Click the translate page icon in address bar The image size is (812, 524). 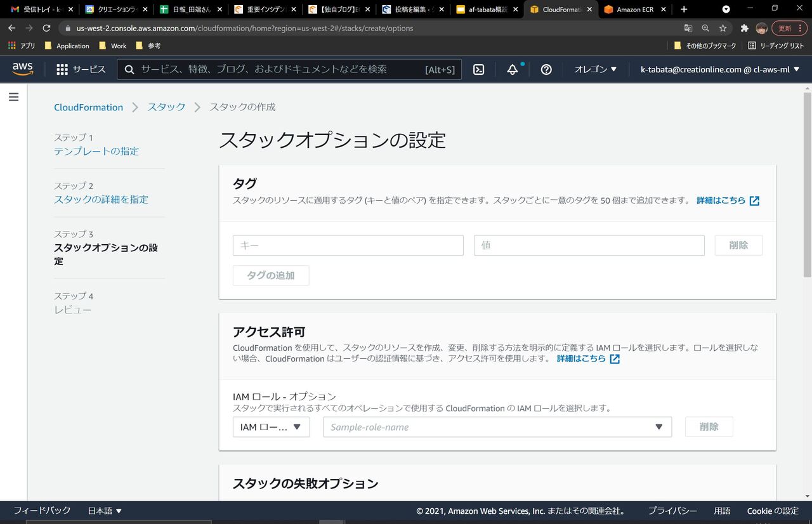pyautogui.click(x=688, y=28)
